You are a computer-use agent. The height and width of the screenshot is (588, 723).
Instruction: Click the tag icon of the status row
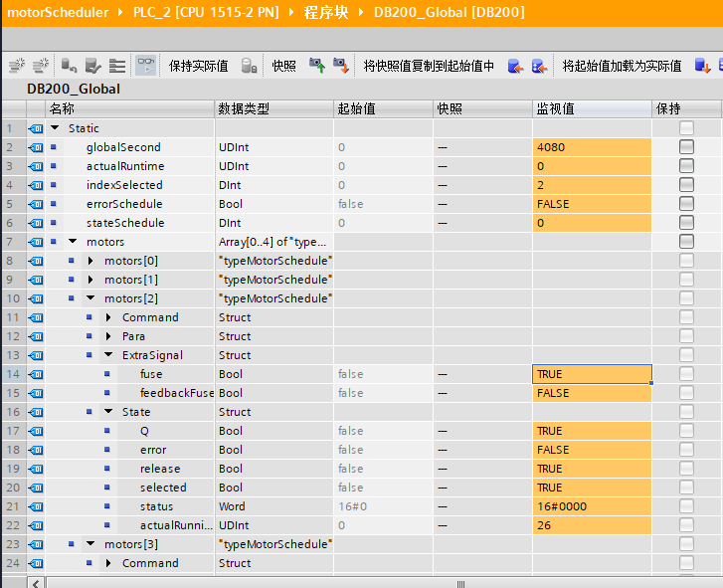pos(36,506)
